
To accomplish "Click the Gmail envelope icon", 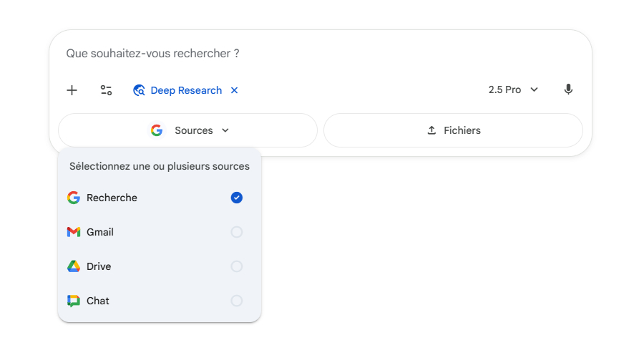I will (74, 232).
